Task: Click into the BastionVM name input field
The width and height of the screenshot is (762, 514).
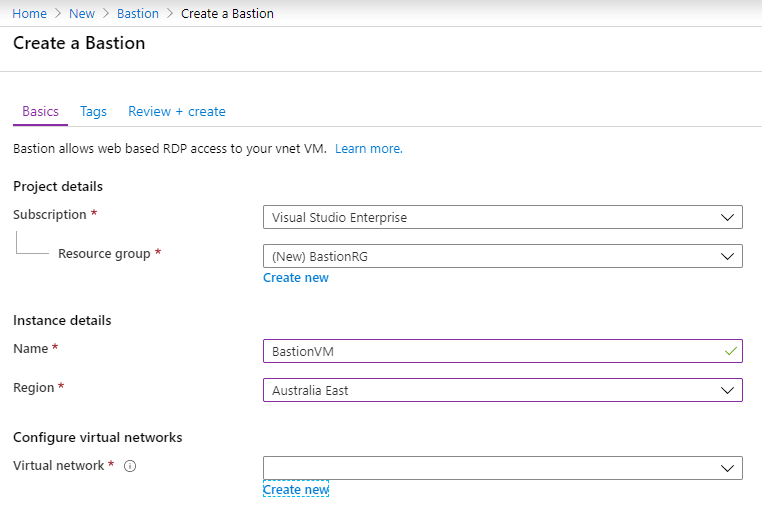Action: click(502, 351)
